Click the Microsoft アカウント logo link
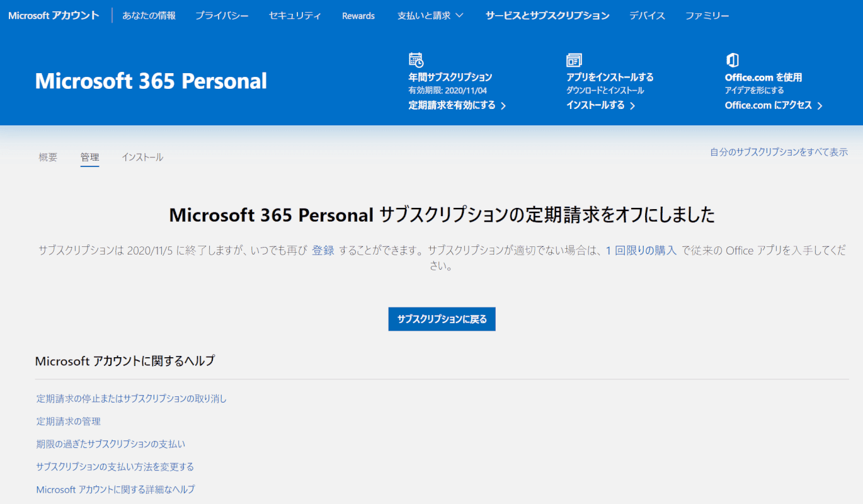The width and height of the screenshot is (863, 504). 54,16
